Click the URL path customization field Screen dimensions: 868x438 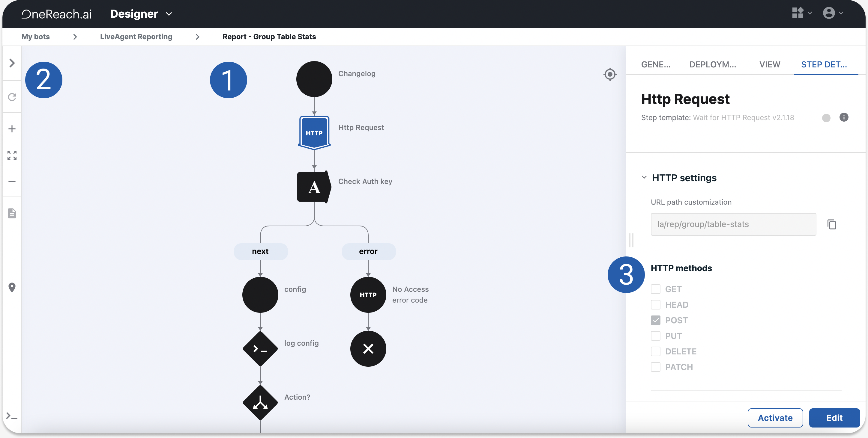pyautogui.click(x=733, y=224)
